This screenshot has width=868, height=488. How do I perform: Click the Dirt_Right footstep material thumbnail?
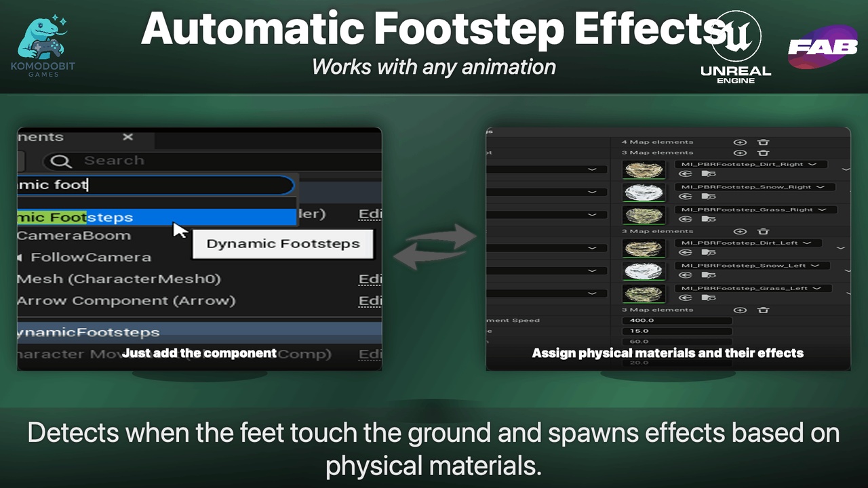pos(644,170)
